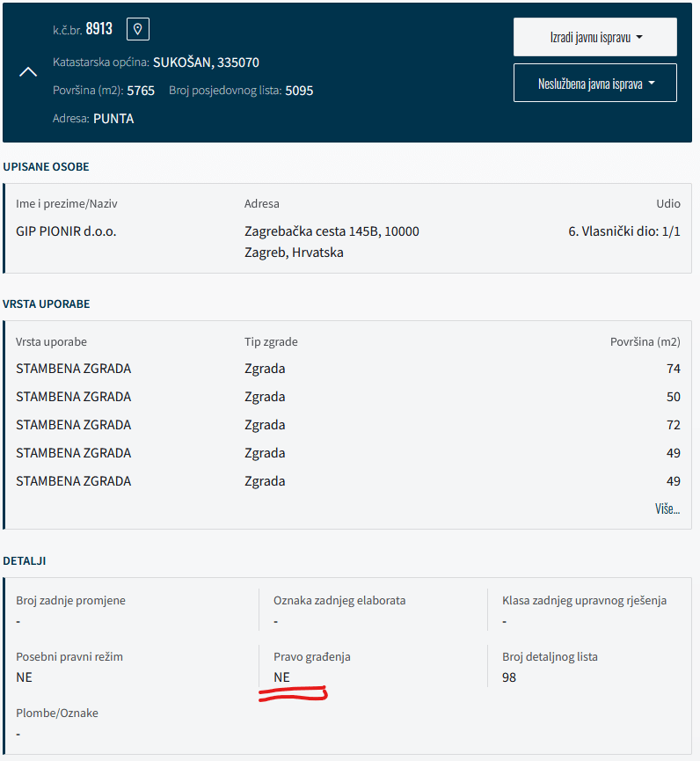
Task: Open the Izradi javnu ispravu dropdown
Action: point(594,37)
